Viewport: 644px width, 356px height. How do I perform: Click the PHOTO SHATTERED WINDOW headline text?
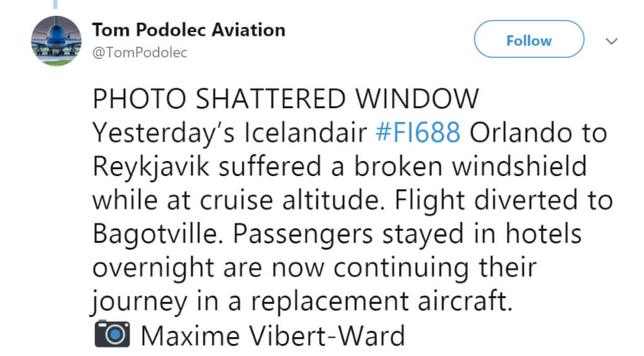(285, 101)
